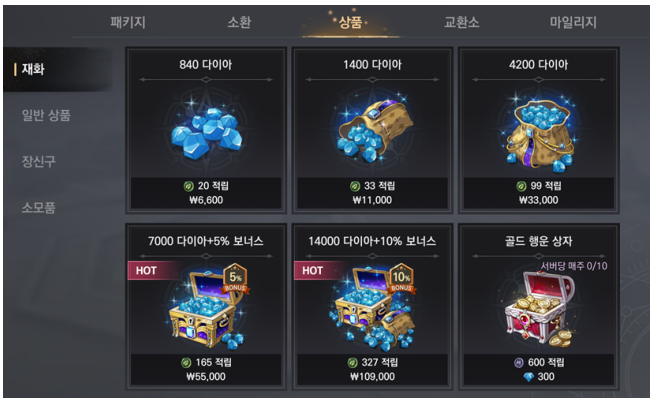Choose the 4200 다이아 full sack icon
657x402 pixels.
[x=539, y=134]
